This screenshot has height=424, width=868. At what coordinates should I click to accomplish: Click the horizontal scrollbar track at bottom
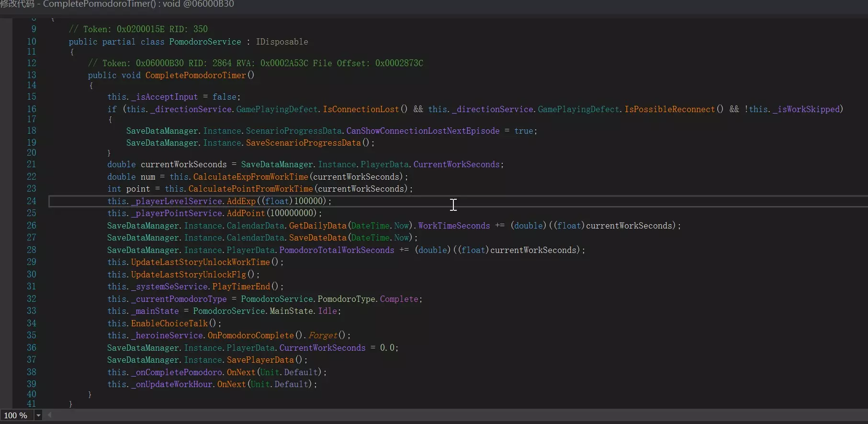point(431,415)
